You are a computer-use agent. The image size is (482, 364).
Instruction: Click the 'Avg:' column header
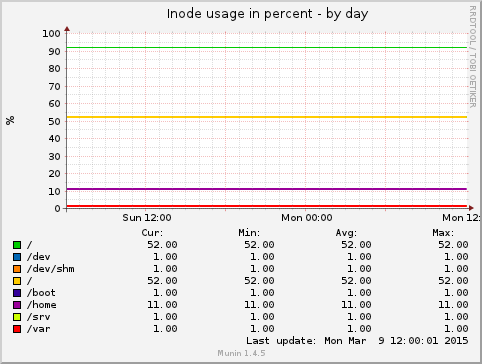coord(346,233)
